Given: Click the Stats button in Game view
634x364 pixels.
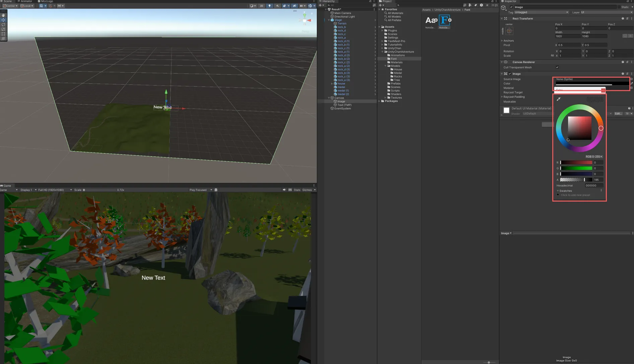Looking at the screenshot, I should (297, 190).
